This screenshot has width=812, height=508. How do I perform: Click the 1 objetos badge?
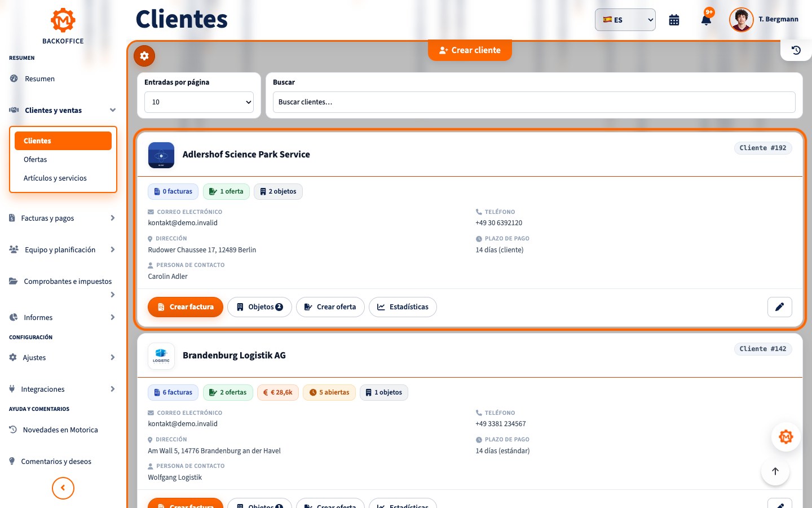(384, 393)
